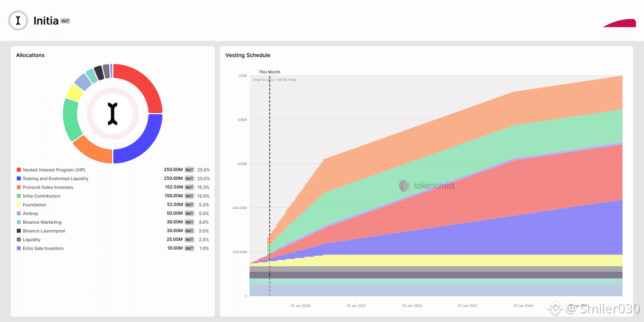The width and height of the screenshot is (644, 322).
Task: Click the Binance Marketing label
Action: pyautogui.click(x=42, y=222)
